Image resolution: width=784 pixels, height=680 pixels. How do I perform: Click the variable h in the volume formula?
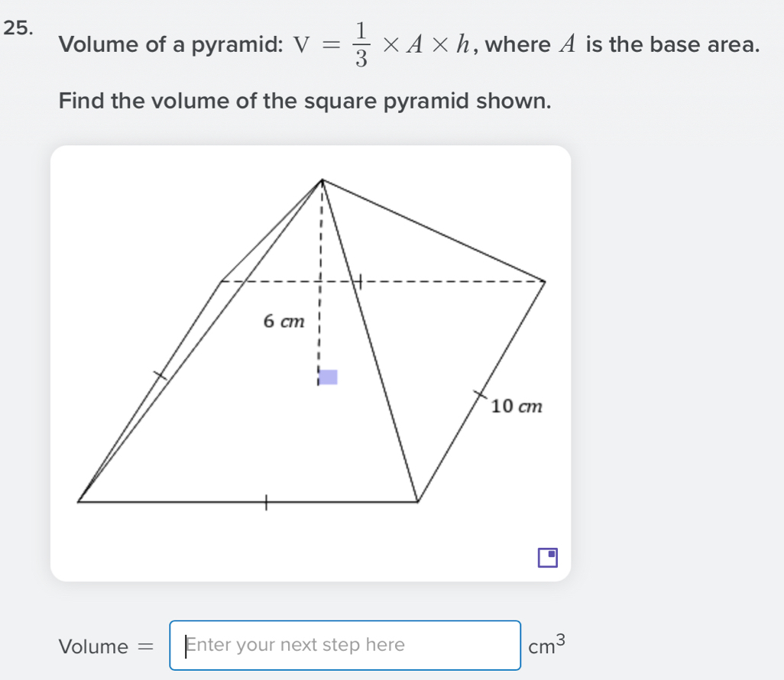(463, 45)
